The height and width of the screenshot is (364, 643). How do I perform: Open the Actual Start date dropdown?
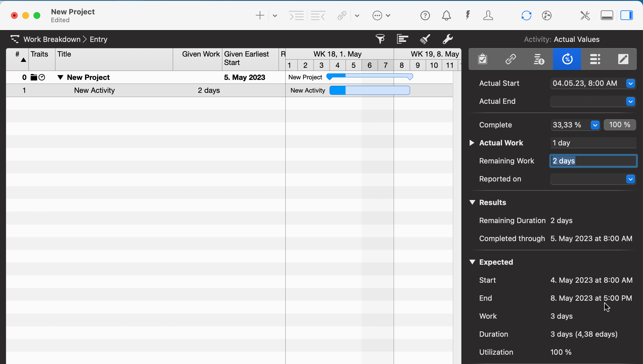click(630, 84)
